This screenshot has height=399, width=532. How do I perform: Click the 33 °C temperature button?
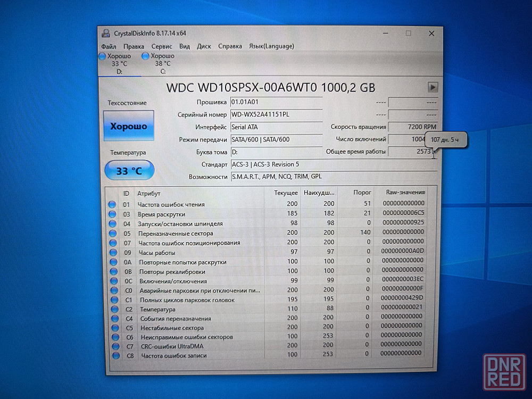coord(129,171)
